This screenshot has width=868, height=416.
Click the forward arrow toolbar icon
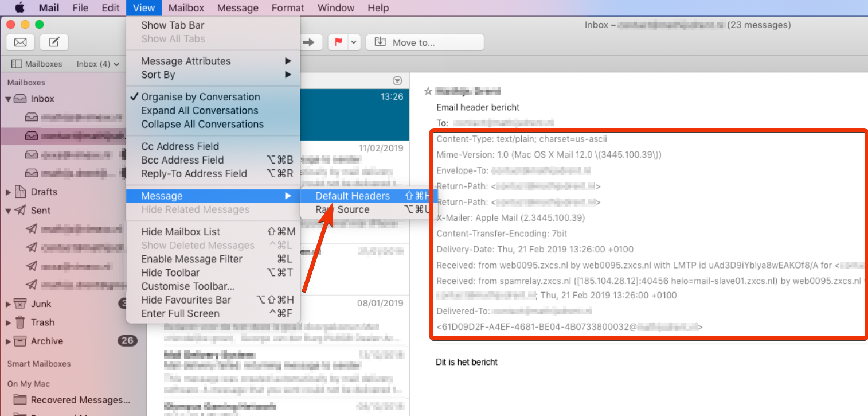[x=309, y=42]
